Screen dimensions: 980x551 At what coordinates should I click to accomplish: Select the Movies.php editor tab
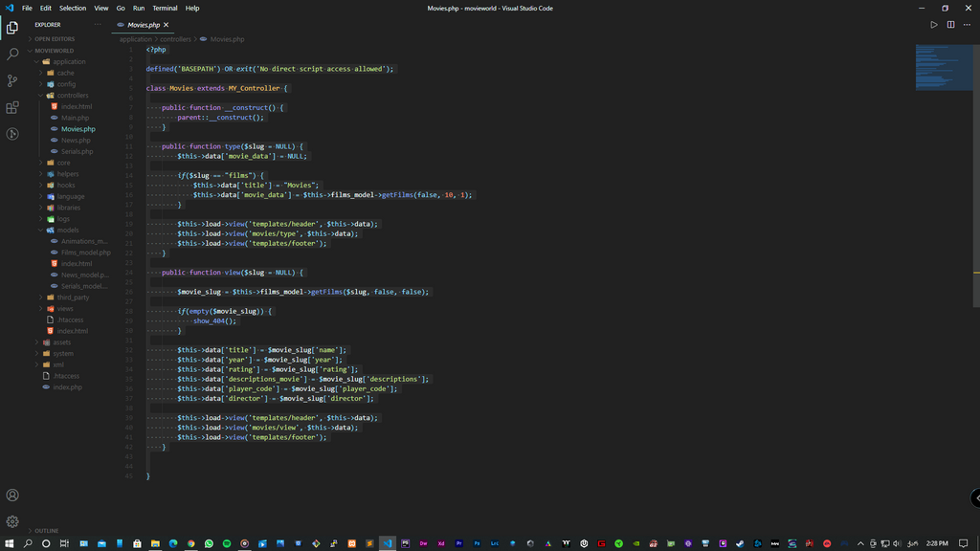pyautogui.click(x=144, y=25)
